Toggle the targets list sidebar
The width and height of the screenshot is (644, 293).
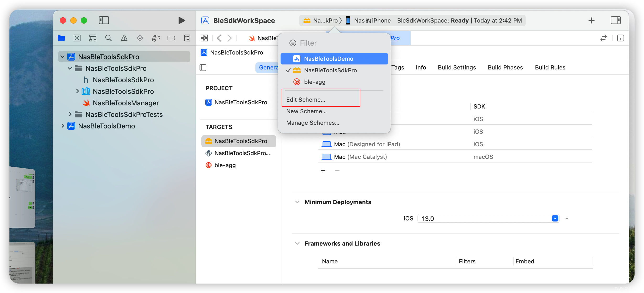(x=203, y=68)
